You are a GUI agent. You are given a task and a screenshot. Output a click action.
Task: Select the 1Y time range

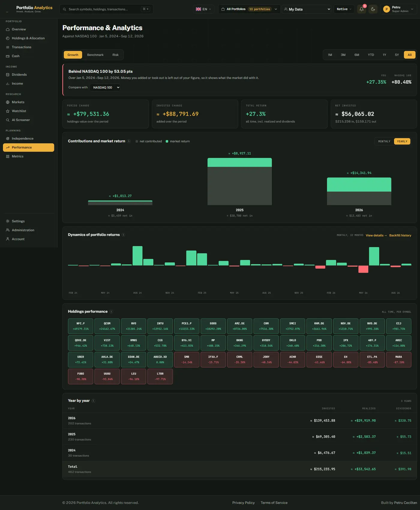click(384, 55)
